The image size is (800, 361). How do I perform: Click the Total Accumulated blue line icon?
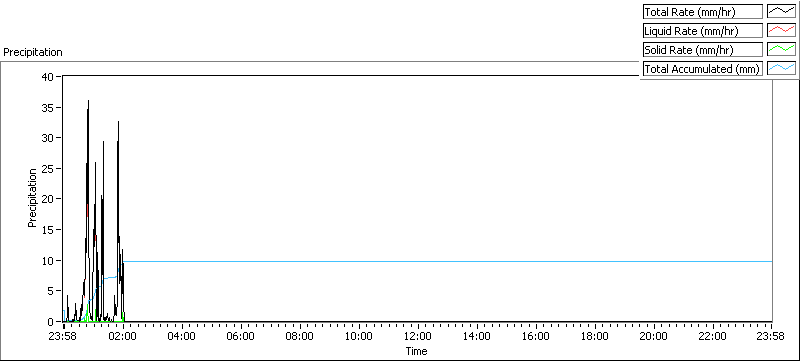click(782, 68)
